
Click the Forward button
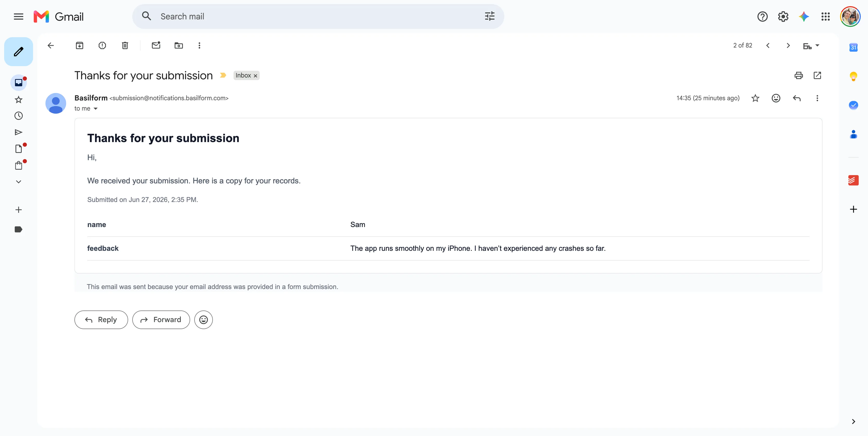[x=161, y=320]
